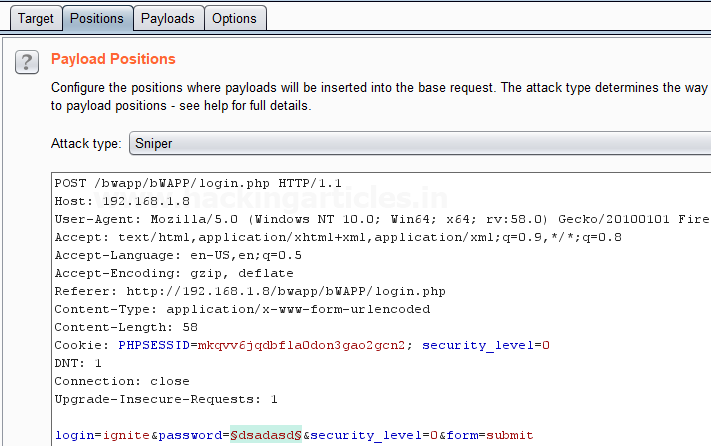Screen dimensions: 711x446
Task: Open the Options tab
Action: coord(234,19)
